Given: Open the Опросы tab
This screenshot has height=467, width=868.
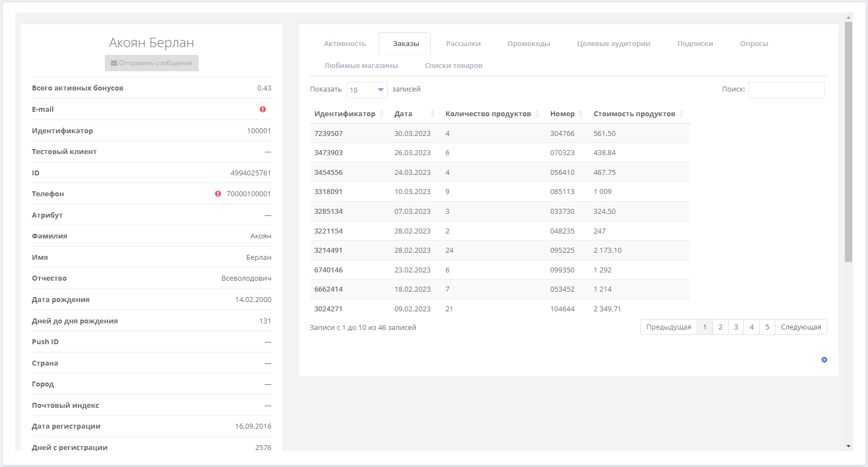Looking at the screenshot, I should point(754,44).
